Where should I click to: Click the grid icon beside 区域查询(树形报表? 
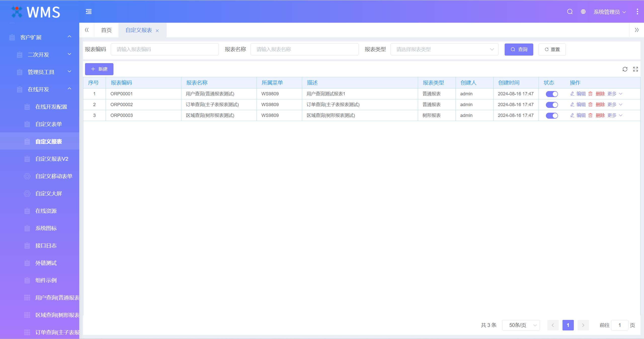(27, 315)
